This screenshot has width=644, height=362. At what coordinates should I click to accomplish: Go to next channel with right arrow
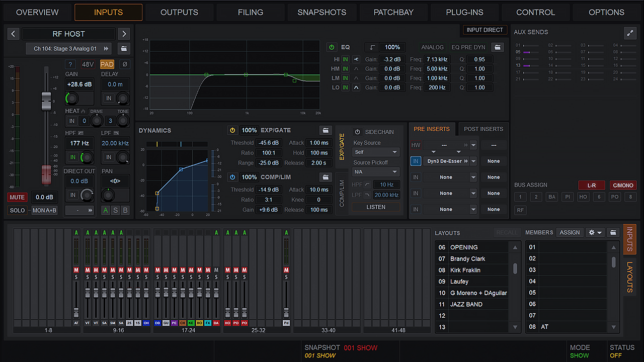[x=123, y=34]
